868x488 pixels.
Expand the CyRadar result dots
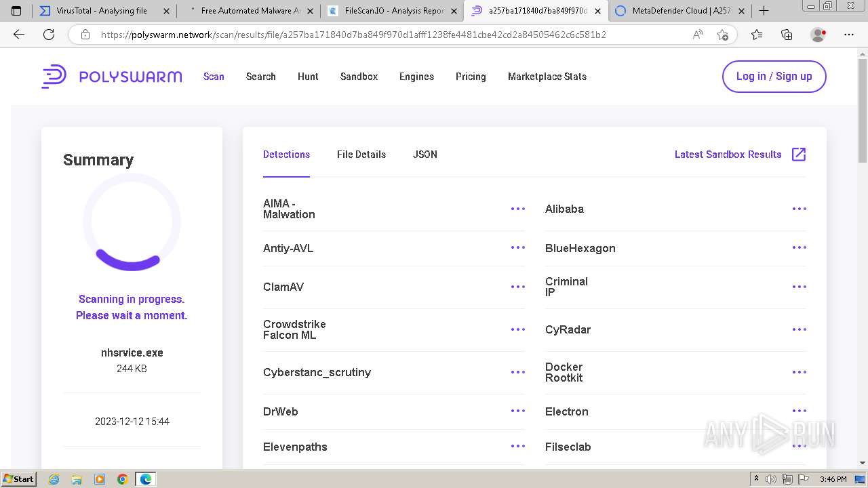click(x=800, y=329)
